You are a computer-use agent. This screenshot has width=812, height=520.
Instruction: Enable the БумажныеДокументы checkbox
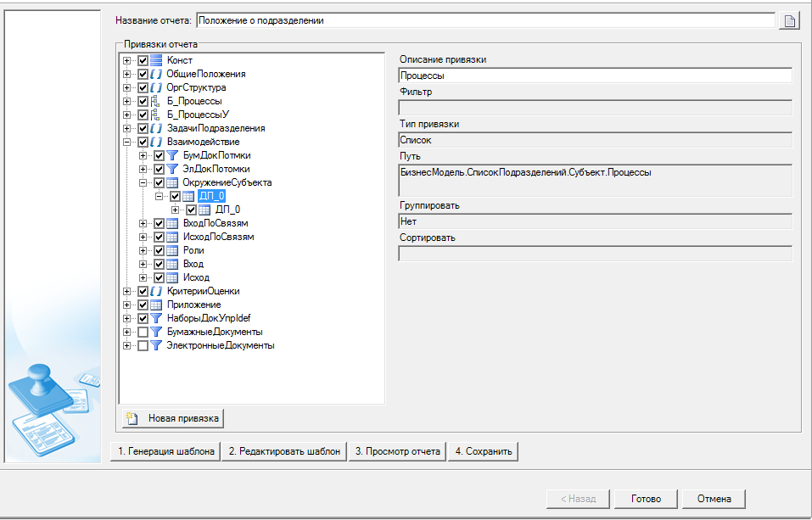pyautogui.click(x=143, y=332)
